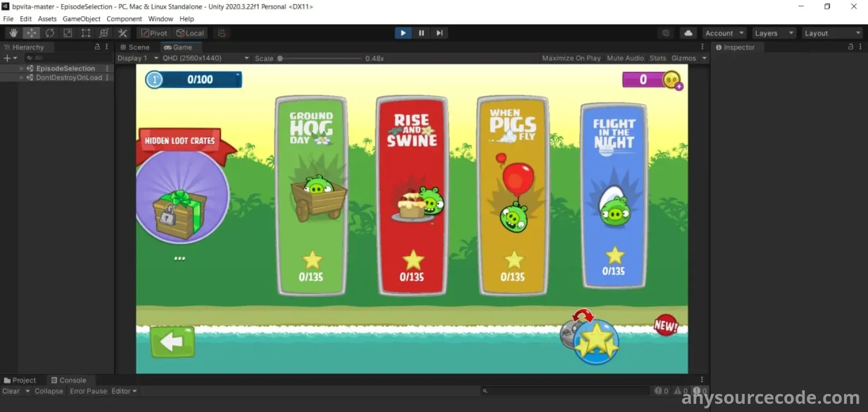Image resolution: width=868 pixels, height=412 pixels.
Task: Expand the EpisodeSelection scene in Hierarchy
Action: point(21,69)
